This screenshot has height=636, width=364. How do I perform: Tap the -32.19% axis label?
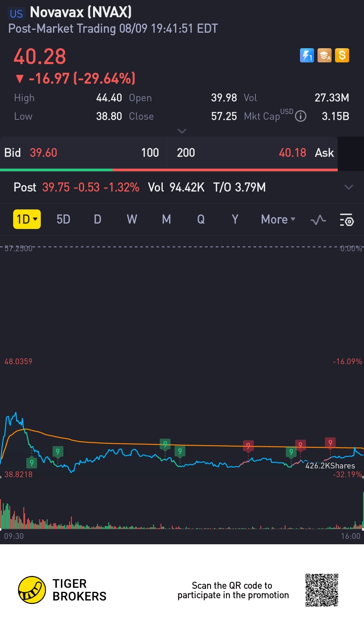347,474
